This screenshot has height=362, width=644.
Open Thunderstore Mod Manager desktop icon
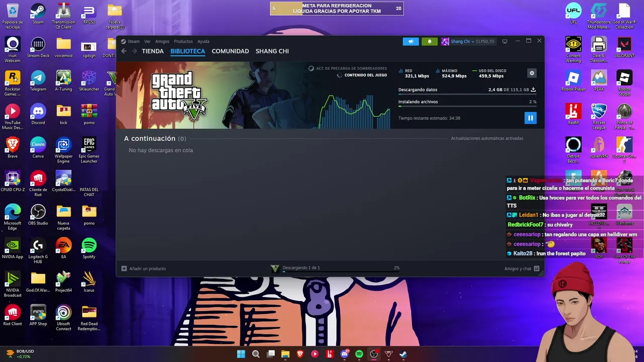(599, 16)
